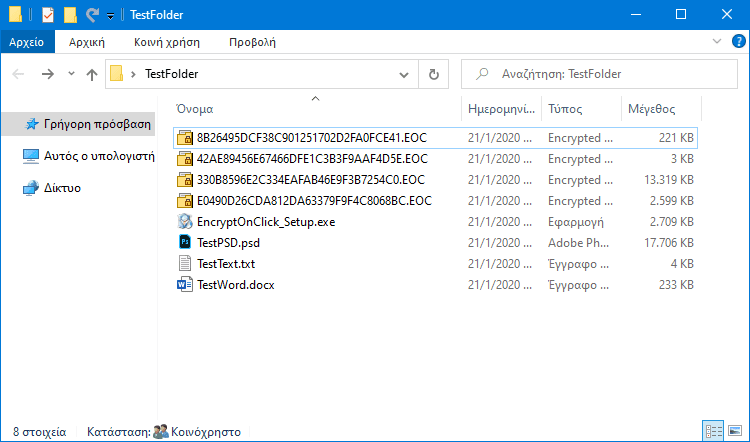Image resolution: width=750 pixels, height=442 pixels.
Task: Click the This PC monitor icon
Action: (31, 156)
